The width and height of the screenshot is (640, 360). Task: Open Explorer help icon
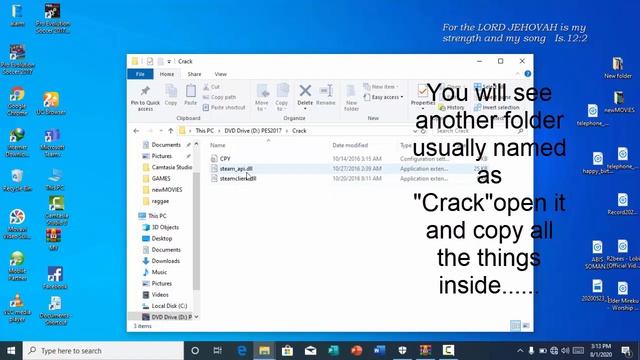(x=527, y=74)
